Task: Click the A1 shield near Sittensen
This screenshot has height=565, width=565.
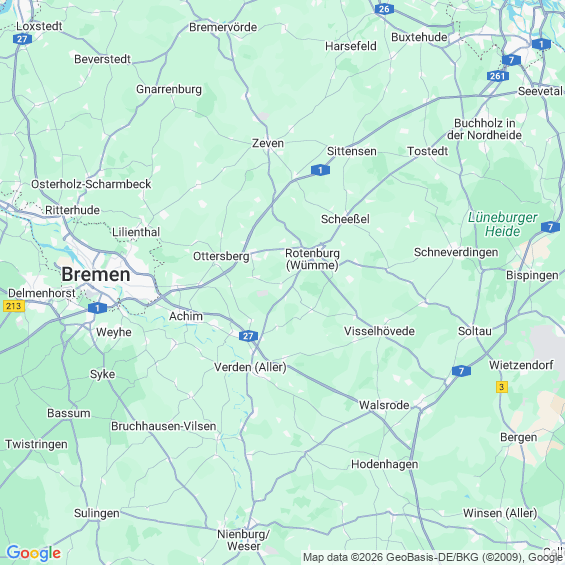Action: pyautogui.click(x=320, y=170)
